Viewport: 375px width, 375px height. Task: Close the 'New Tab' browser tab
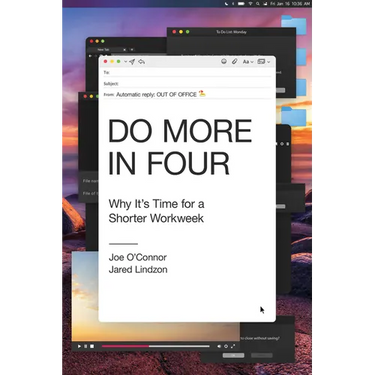(x=124, y=50)
